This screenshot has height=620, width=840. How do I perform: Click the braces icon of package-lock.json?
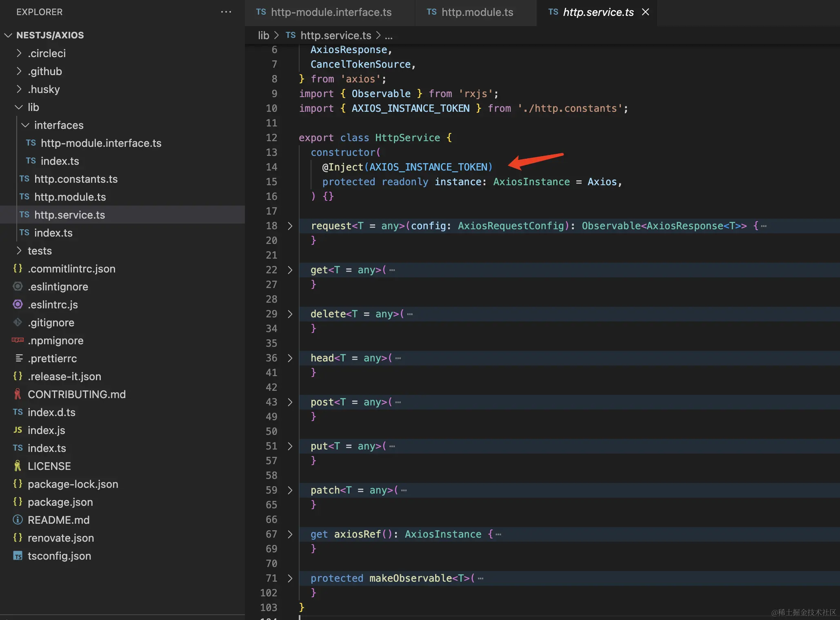coord(18,484)
